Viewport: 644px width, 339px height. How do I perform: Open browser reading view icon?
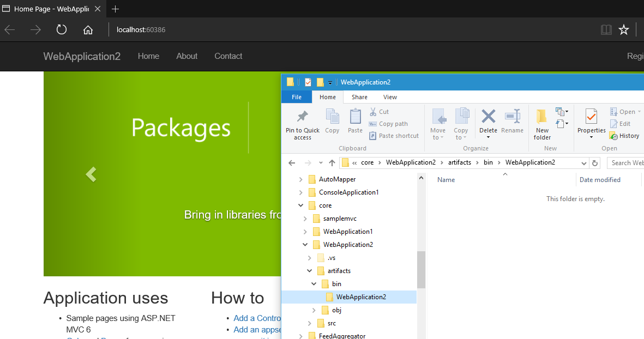tap(606, 30)
